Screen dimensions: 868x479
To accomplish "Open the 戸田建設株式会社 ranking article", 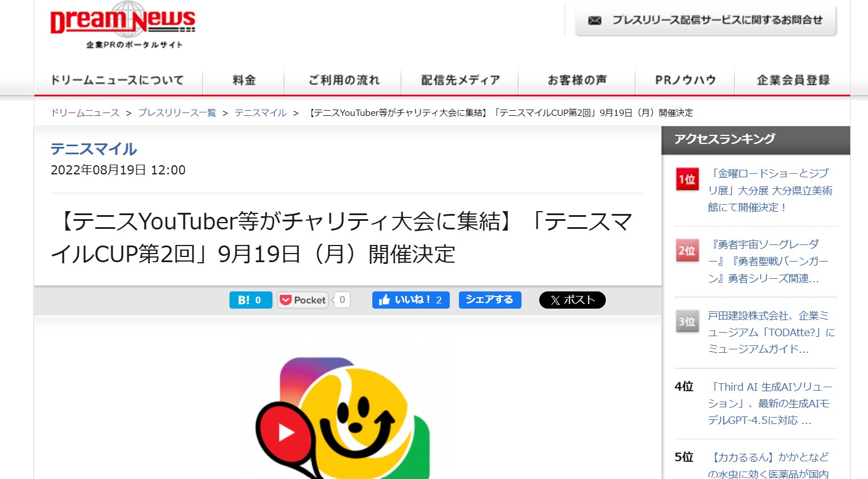I will (x=770, y=332).
